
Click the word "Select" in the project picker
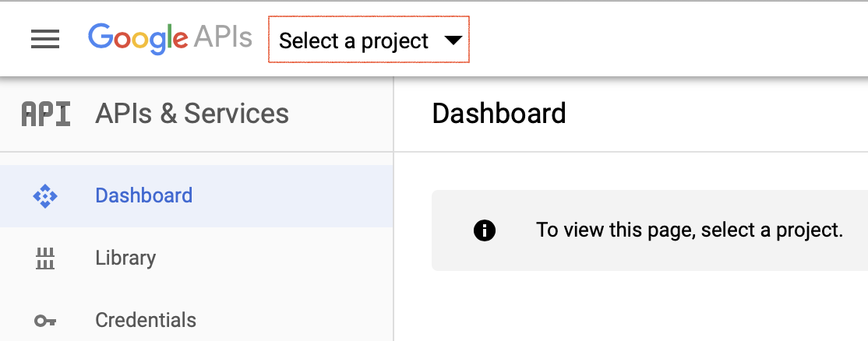tap(307, 40)
